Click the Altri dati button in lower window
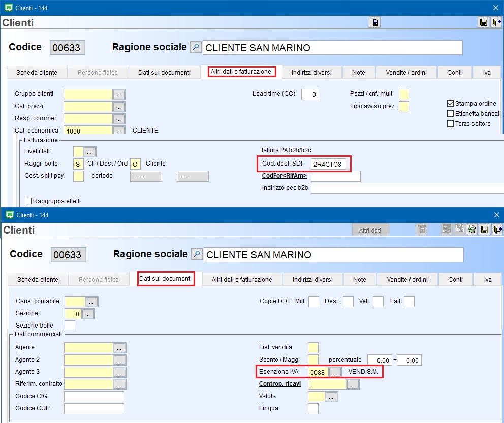Image resolution: width=504 pixels, height=423 pixels. pos(370,230)
